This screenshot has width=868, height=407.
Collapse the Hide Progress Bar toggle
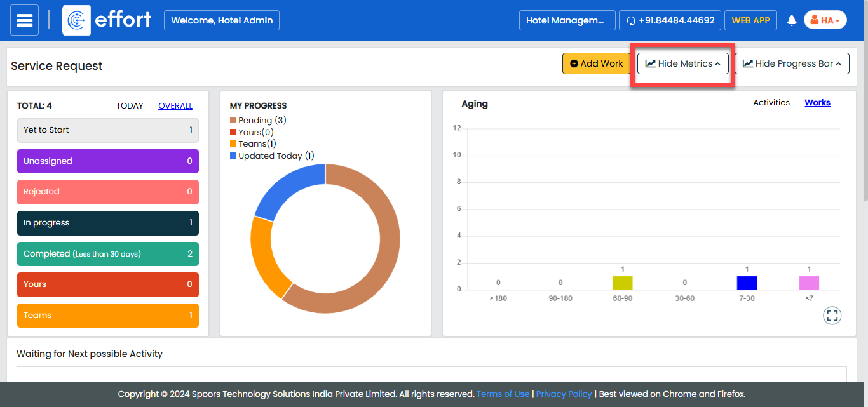pos(792,63)
